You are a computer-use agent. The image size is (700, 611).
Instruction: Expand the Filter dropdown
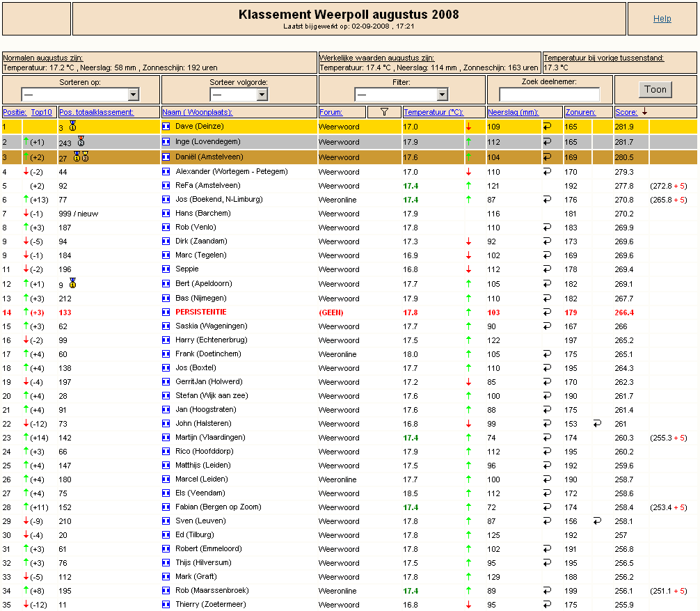[x=401, y=94]
